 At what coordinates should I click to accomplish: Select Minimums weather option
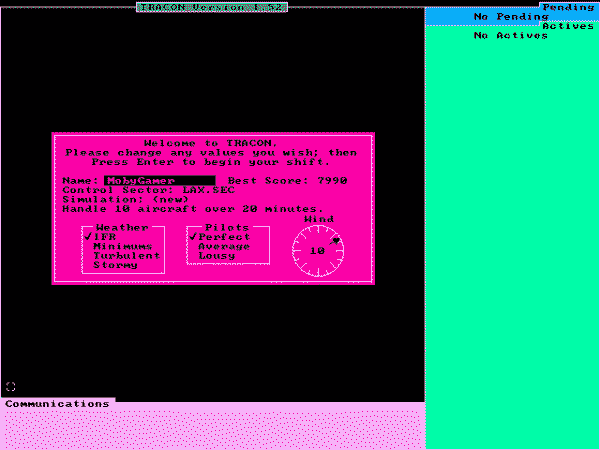point(122,246)
